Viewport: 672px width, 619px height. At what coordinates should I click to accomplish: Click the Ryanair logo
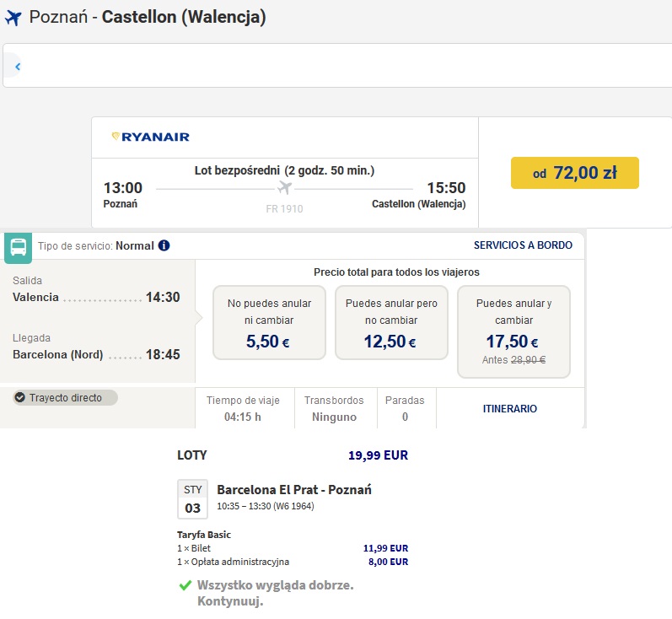tap(150, 137)
